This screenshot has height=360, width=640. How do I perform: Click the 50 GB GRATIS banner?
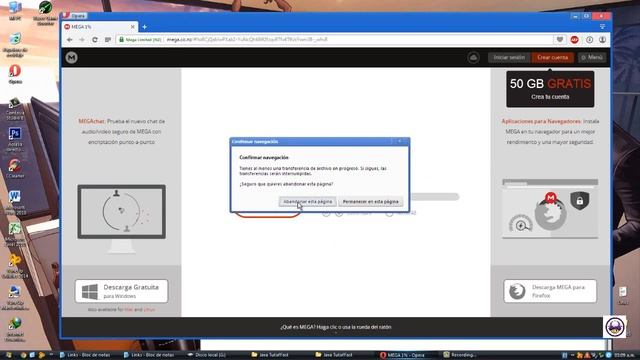[x=550, y=89]
